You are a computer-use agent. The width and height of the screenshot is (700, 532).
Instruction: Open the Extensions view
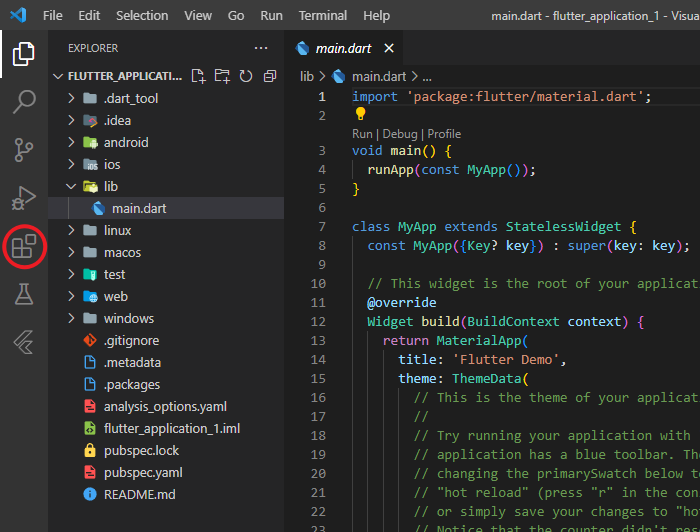(x=24, y=246)
